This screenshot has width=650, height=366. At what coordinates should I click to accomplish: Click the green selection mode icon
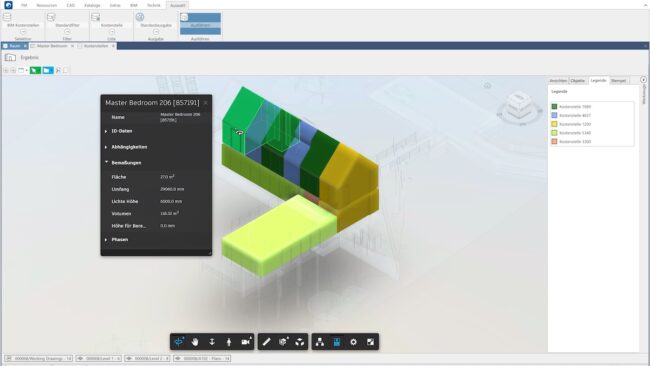tap(35, 70)
